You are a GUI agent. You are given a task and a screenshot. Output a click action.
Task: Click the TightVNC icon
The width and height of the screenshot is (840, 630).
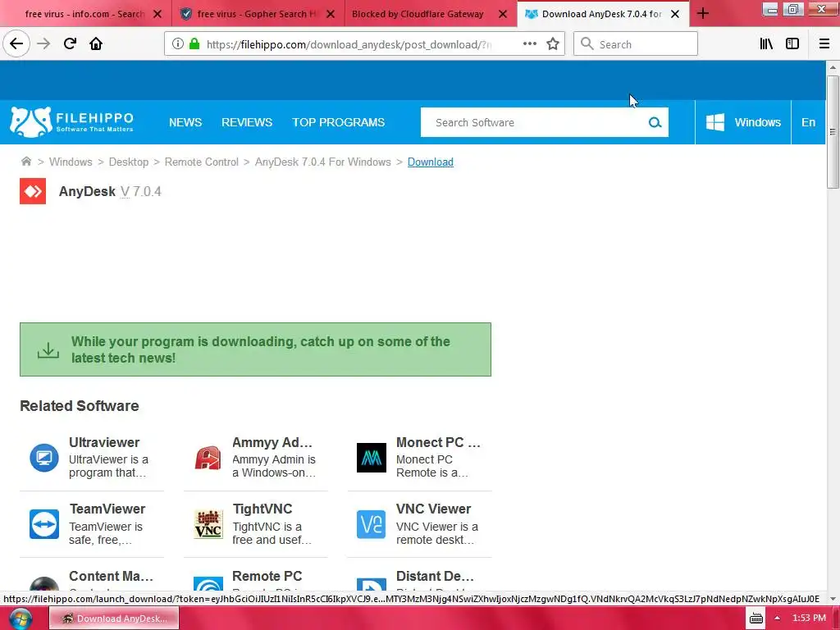208,524
